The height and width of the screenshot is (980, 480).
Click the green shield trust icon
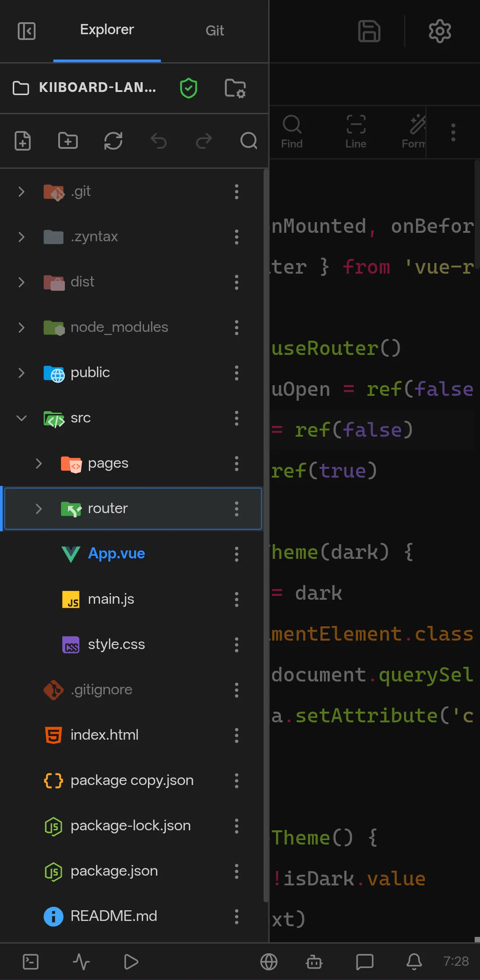pyautogui.click(x=188, y=88)
